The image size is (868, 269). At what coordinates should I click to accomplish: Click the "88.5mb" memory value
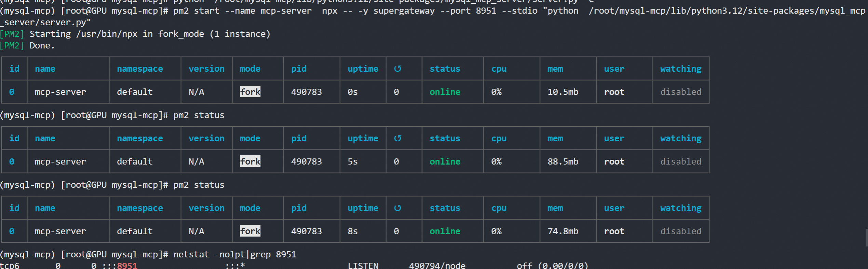[563, 161]
